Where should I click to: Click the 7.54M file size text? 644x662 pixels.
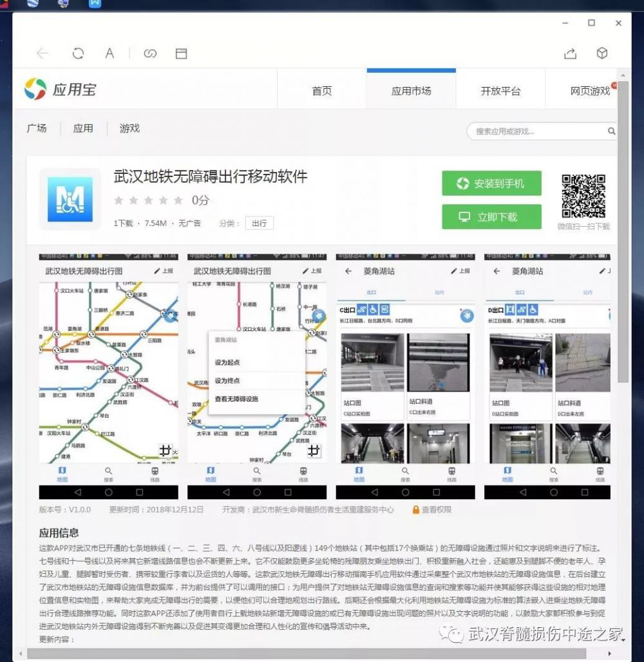155,223
